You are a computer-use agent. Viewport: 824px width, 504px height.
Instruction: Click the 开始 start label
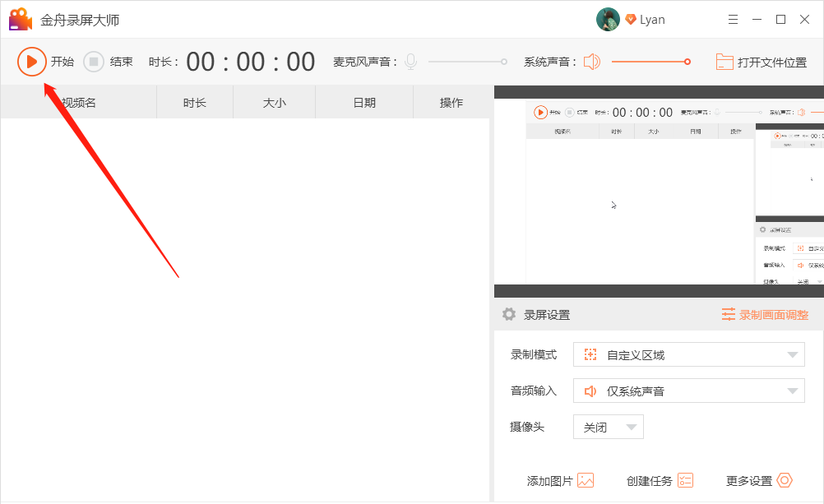click(62, 62)
